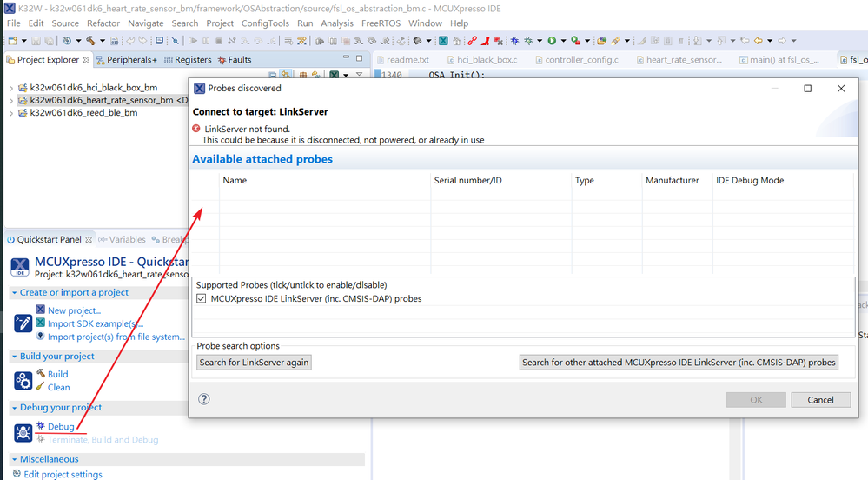Open the New toolbar icon's dropdown arrow

[23, 41]
